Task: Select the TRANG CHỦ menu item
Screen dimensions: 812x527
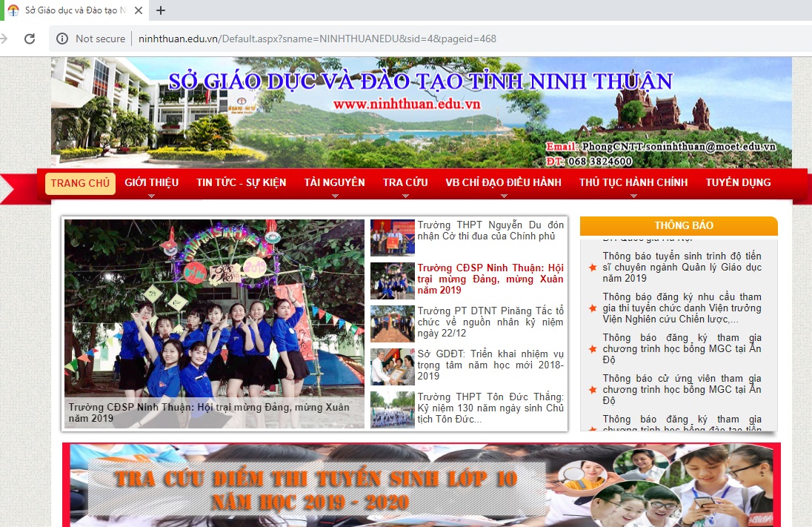Action: point(80,182)
